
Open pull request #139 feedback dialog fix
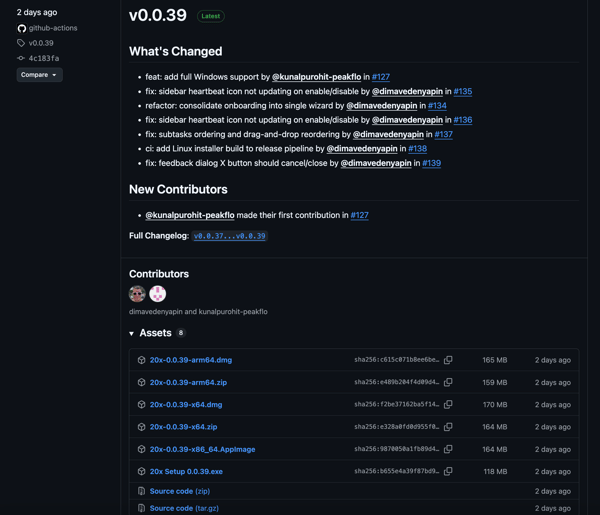pyautogui.click(x=431, y=163)
